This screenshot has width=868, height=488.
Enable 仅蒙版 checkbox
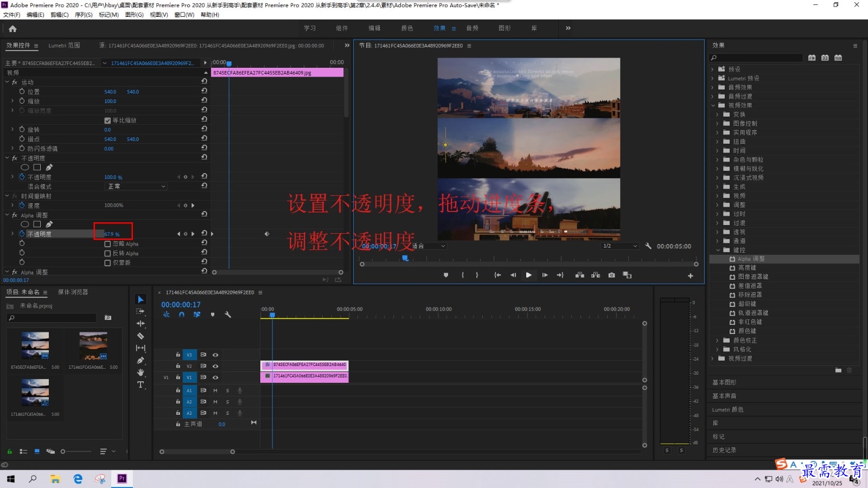(x=107, y=262)
